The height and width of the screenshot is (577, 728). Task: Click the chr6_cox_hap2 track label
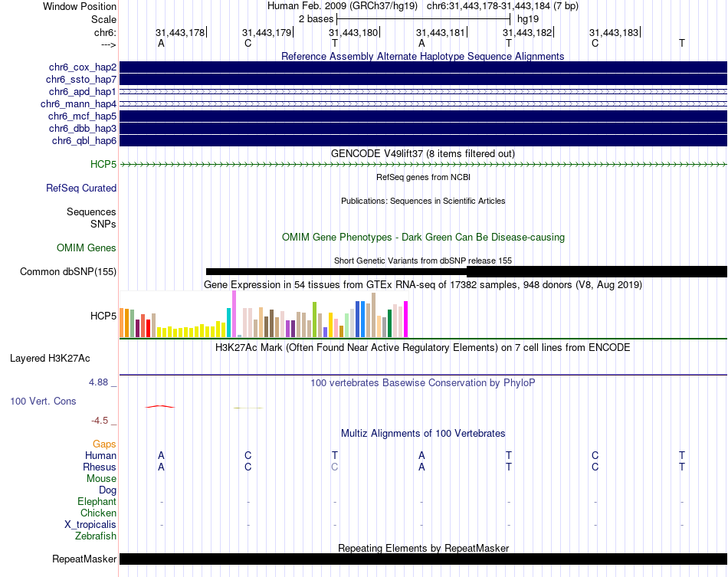point(83,67)
